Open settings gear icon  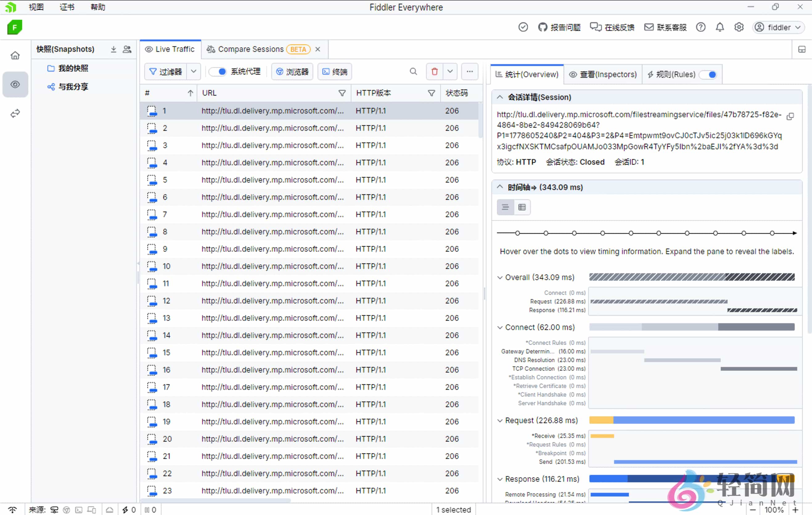point(739,27)
